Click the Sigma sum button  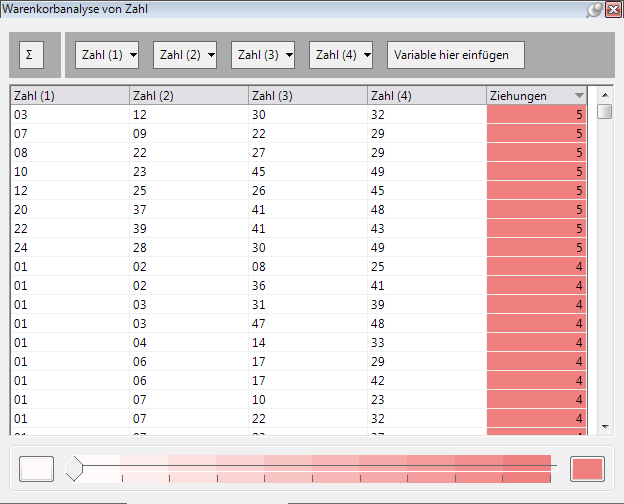pyautogui.click(x=31, y=55)
